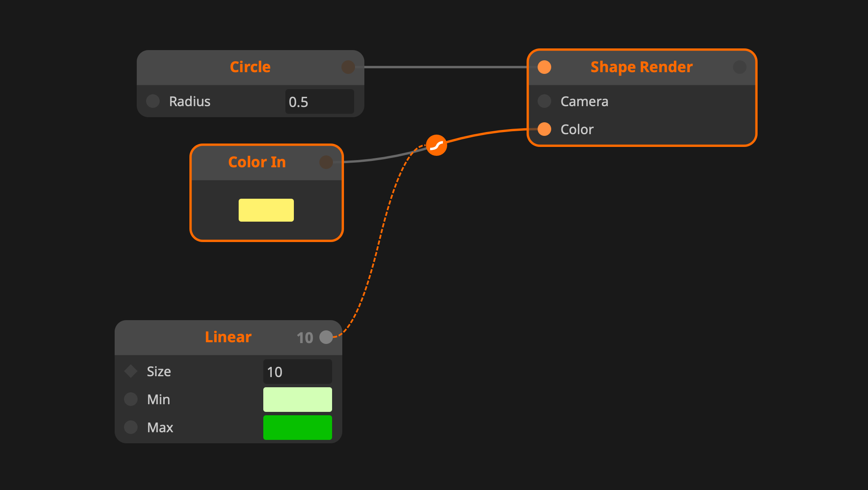The image size is (868, 490).
Task: Open the yellow swatch in Color In
Action: 266,210
